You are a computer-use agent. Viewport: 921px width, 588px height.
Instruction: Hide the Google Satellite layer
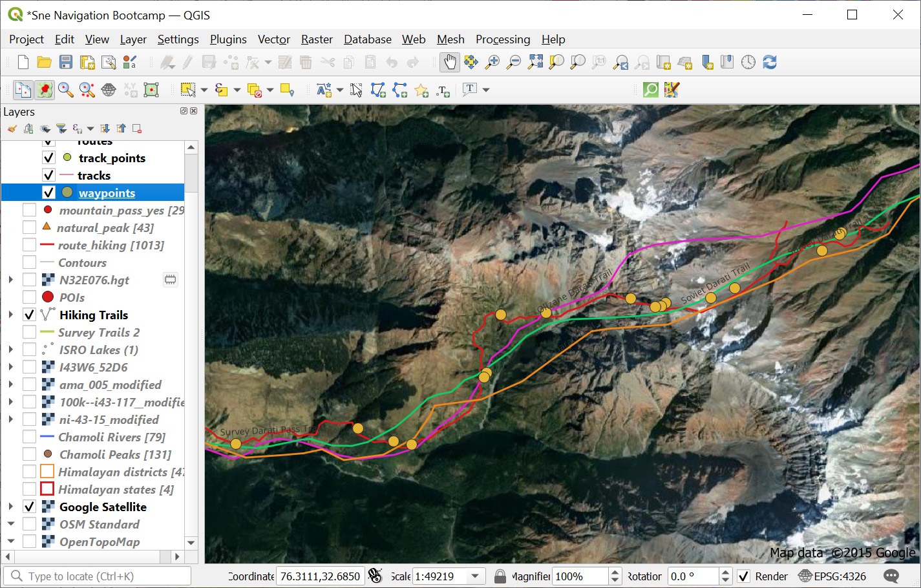[x=29, y=507]
